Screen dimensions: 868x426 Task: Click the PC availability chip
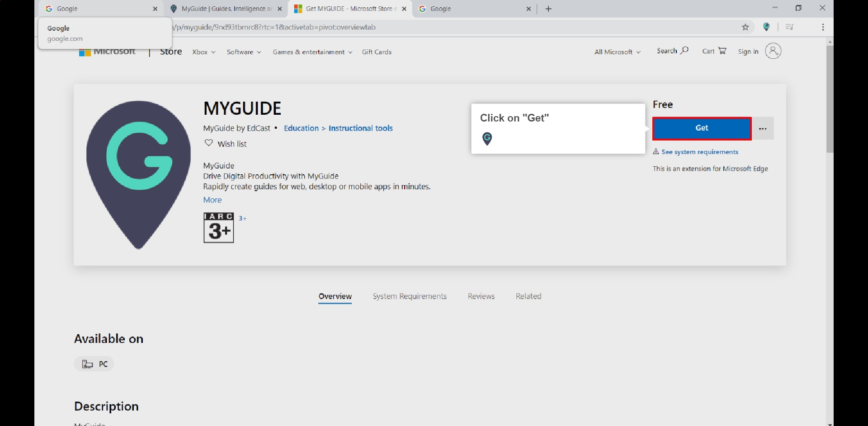pos(94,364)
